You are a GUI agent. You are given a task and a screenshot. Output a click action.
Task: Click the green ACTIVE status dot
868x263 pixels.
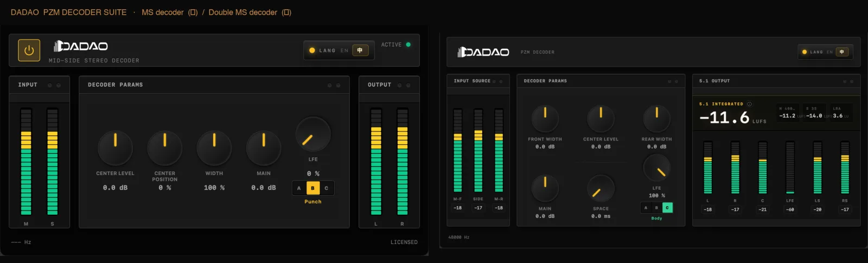tap(409, 44)
